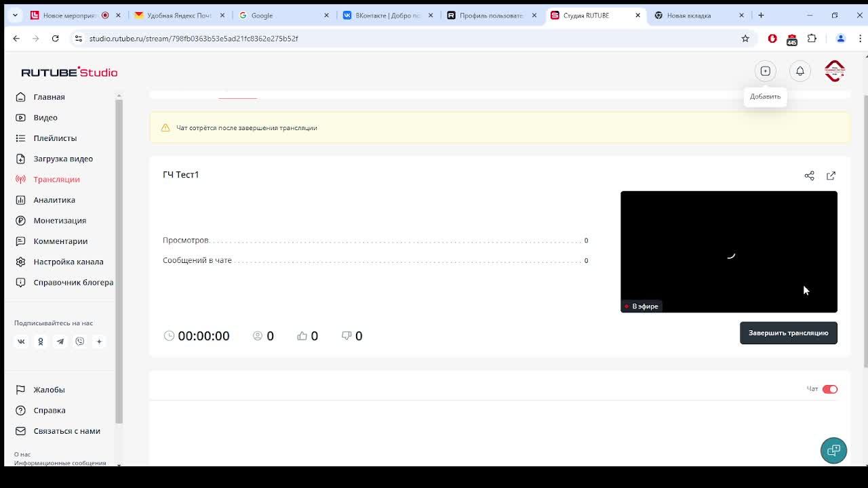Toggle the Чат switch off
Viewport: 868px width, 488px height.
pyautogui.click(x=830, y=389)
